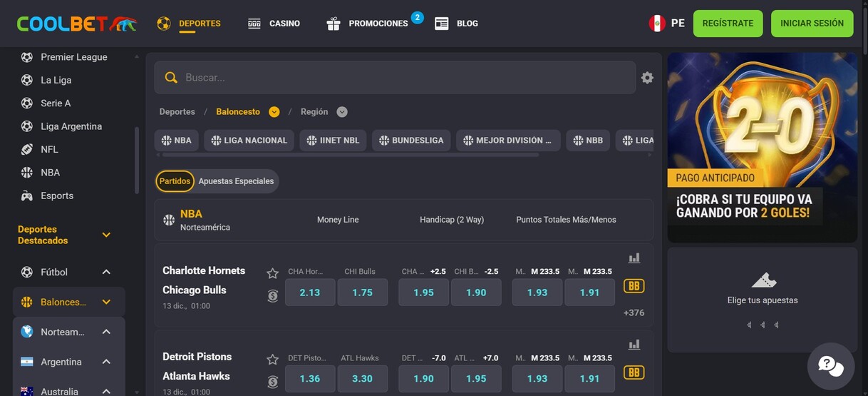Click the gift icon for Promociones
Screen dimensions: 868x396
coord(334,24)
